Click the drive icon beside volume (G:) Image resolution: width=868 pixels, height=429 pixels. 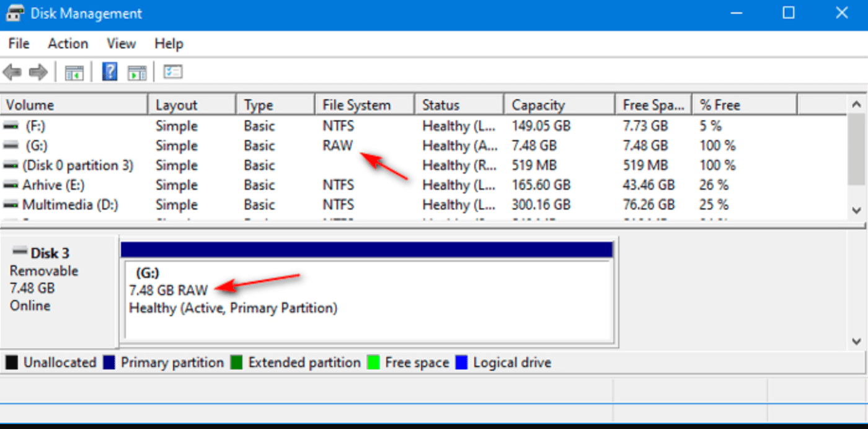click(x=9, y=145)
